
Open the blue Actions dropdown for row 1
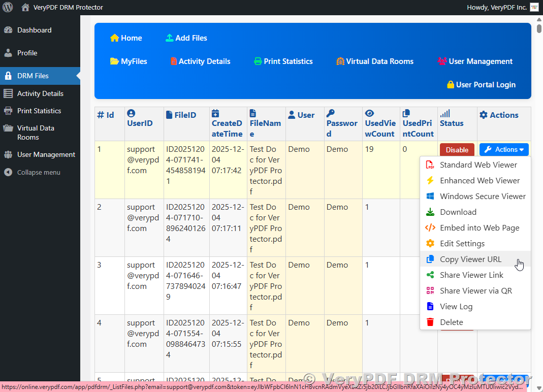(x=504, y=150)
